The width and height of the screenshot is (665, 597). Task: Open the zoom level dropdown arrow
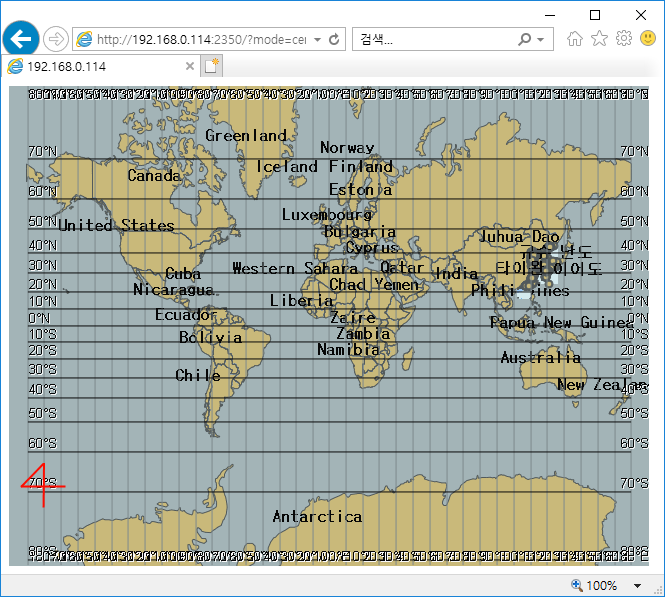coord(638,586)
